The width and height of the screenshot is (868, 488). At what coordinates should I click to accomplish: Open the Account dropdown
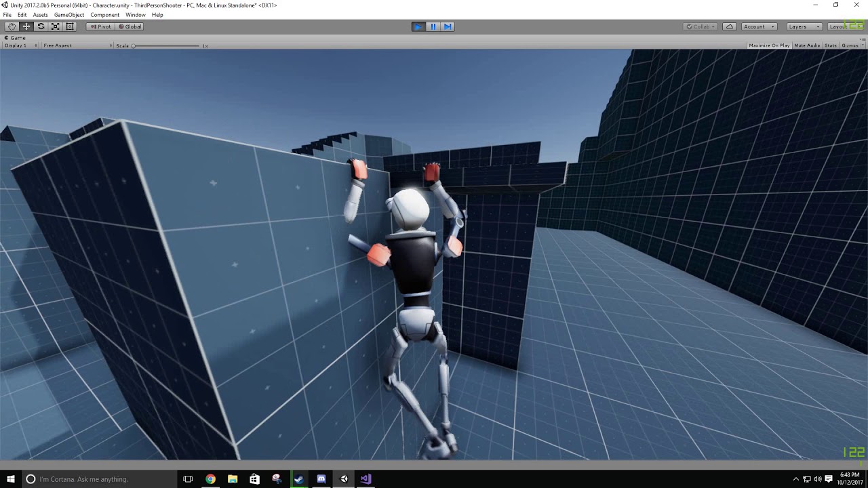(759, 26)
